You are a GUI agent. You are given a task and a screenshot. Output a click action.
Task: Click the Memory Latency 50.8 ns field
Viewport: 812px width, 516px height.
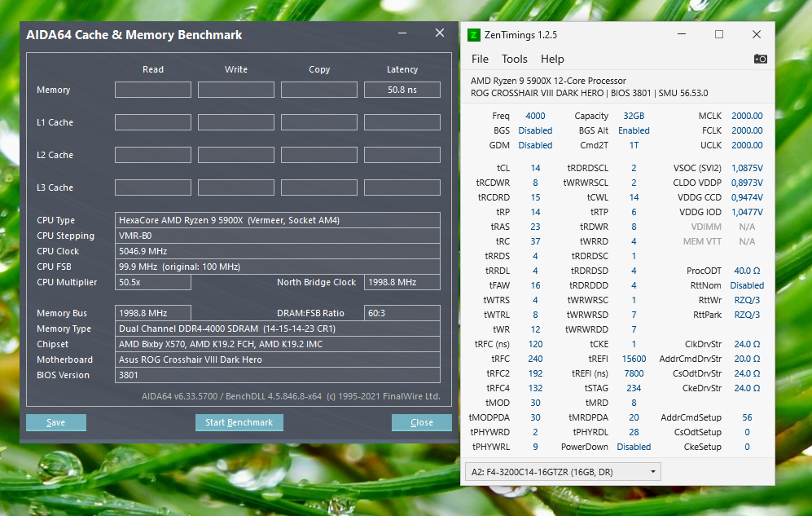tap(402, 90)
